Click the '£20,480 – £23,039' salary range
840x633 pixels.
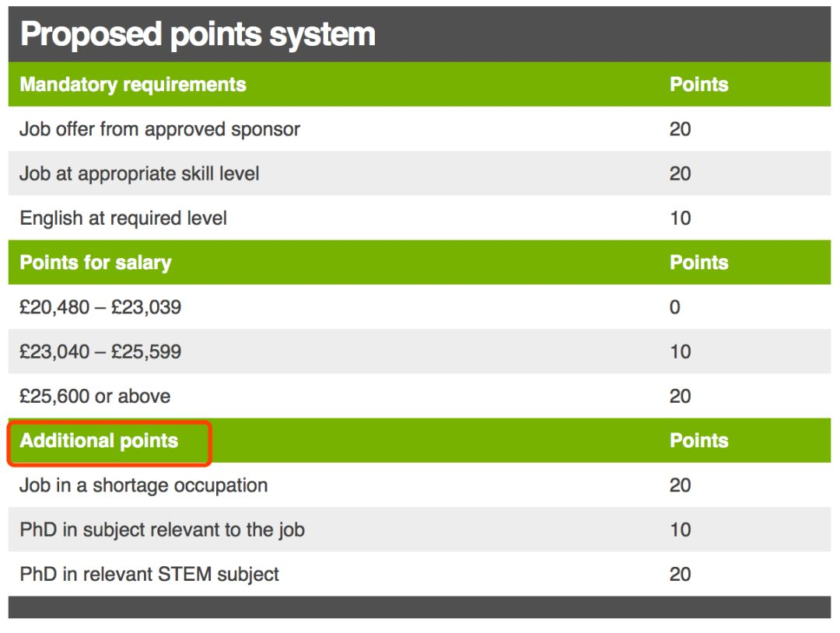coord(100,307)
